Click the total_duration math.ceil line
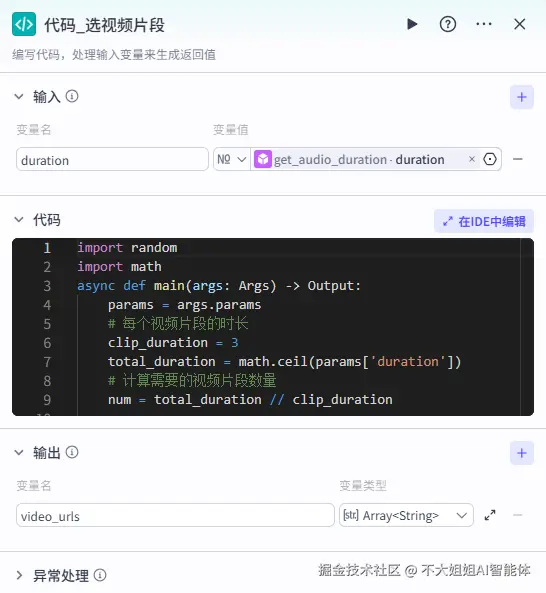 [x=284, y=362]
